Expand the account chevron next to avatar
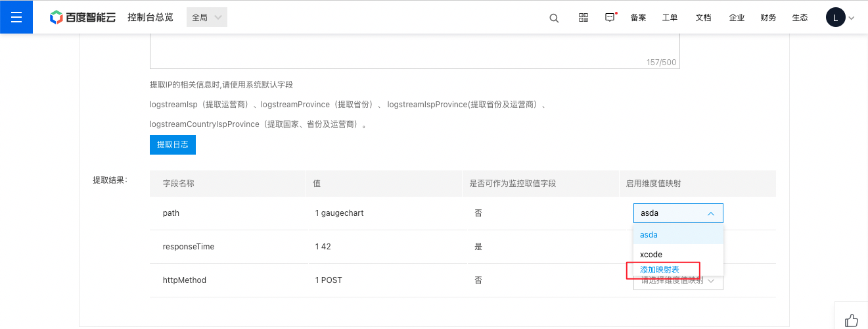The width and height of the screenshot is (868, 329). (852, 18)
